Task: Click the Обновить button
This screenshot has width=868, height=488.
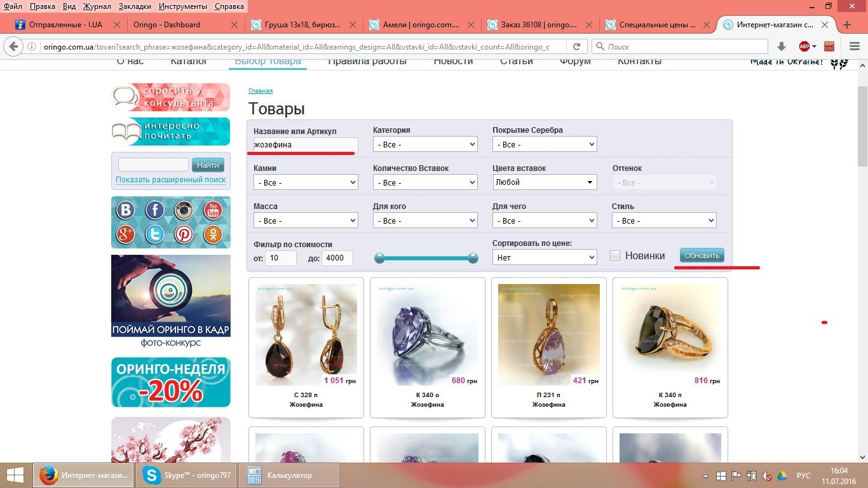Action: 702,255
